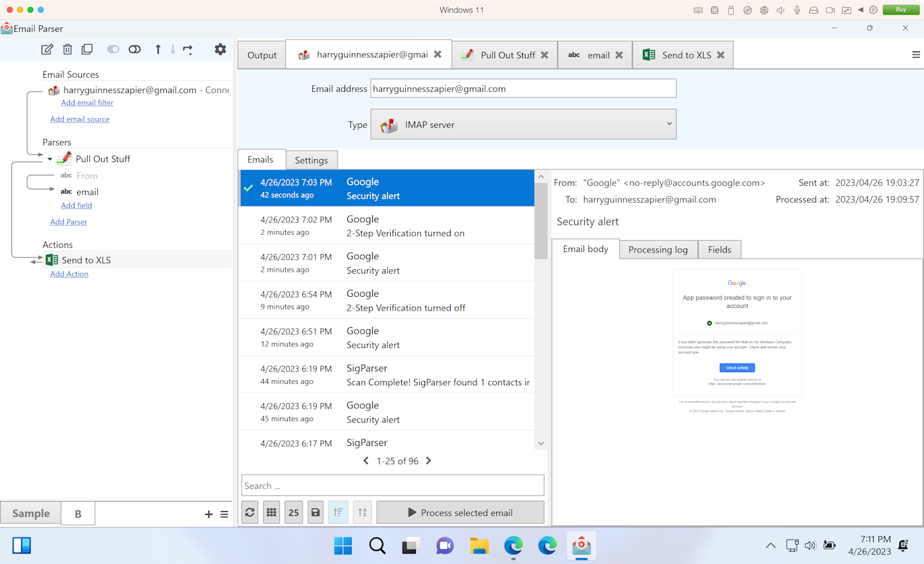Open Windows taskbar Search
The image size is (924, 564).
pyautogui.click(x=377, y=546)
